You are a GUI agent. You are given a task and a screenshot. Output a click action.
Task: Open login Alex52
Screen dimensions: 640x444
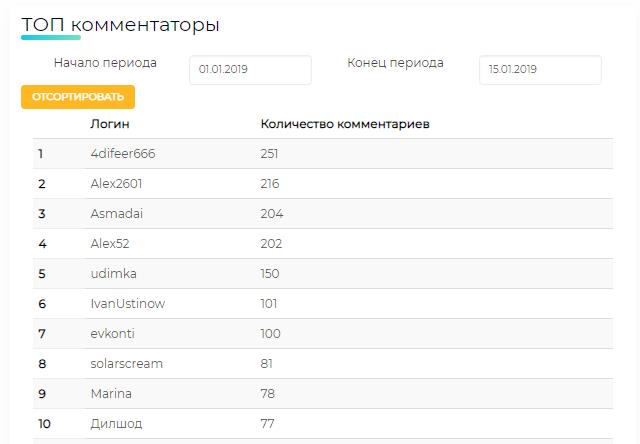tap(110, 244)
